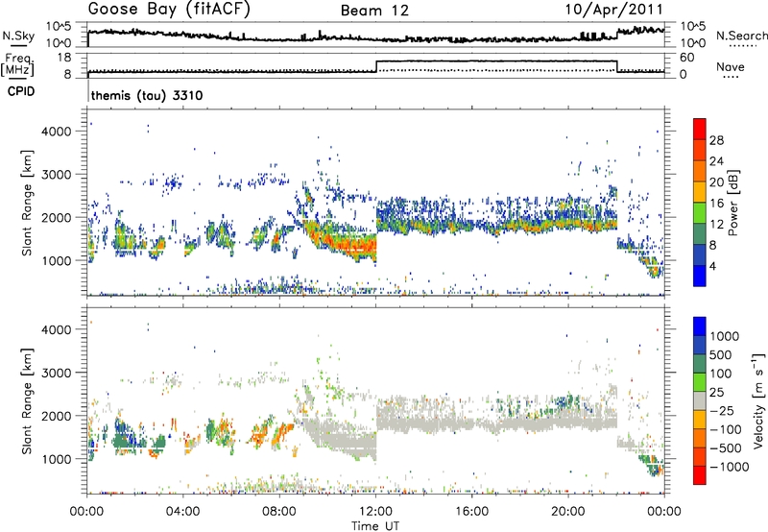This screenshot has width=768, height=532.
Task: Click the 'Beam 12' heading
Action: tap(374, 11)
